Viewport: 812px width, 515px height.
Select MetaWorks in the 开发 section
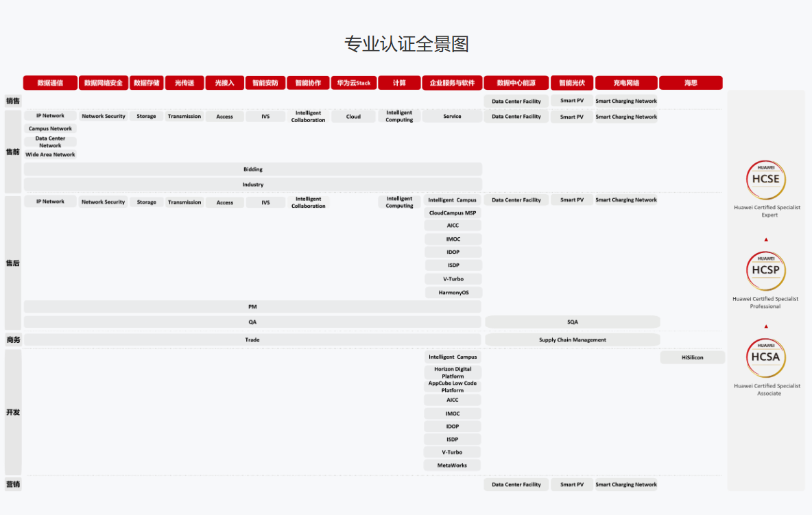pos(452,465)
